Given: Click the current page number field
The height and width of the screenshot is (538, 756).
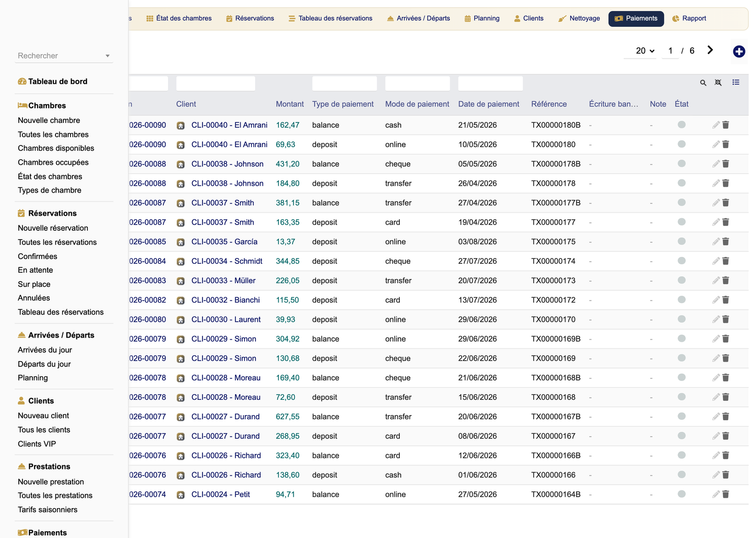Looking at the screenshot, I should (x=670, y=51).
